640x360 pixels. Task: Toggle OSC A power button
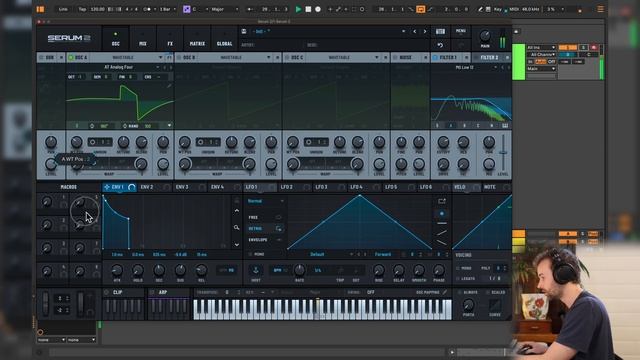click(71, 58)
